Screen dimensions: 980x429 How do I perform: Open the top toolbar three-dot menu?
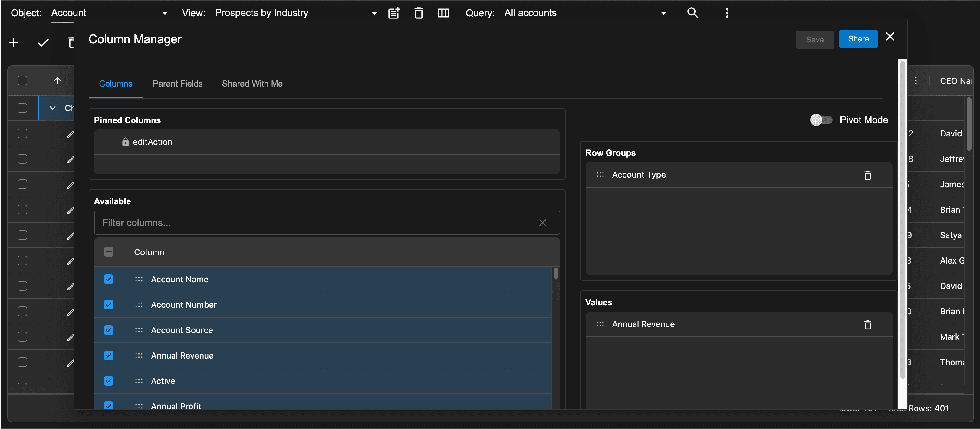click(x=727, y=13)
